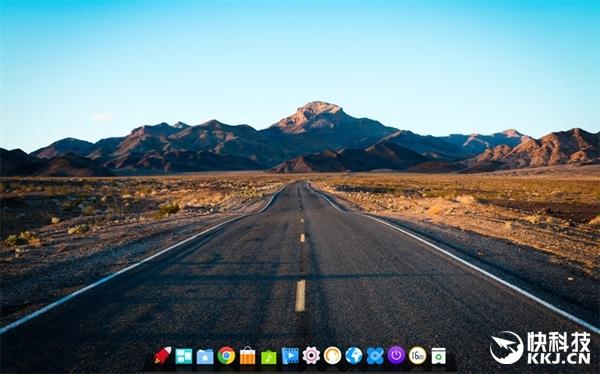Click the KKJ.CN watermark text
The height and width of the screenshot is (374, 600).
click(x=559, y=359)
